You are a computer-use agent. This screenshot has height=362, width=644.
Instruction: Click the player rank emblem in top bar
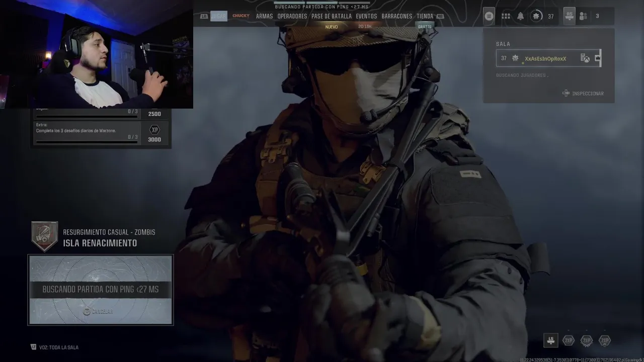pyautogui.click(x=537, y=16)
